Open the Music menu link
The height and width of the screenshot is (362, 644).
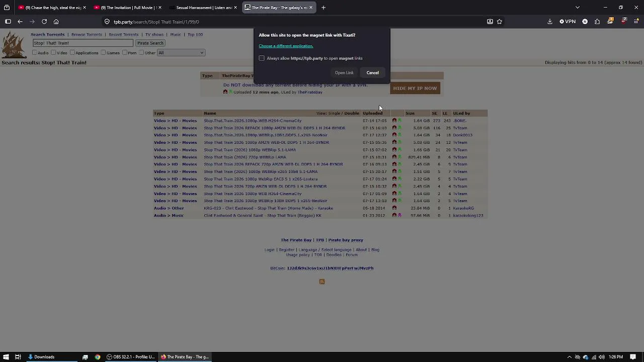click(176, 35)
